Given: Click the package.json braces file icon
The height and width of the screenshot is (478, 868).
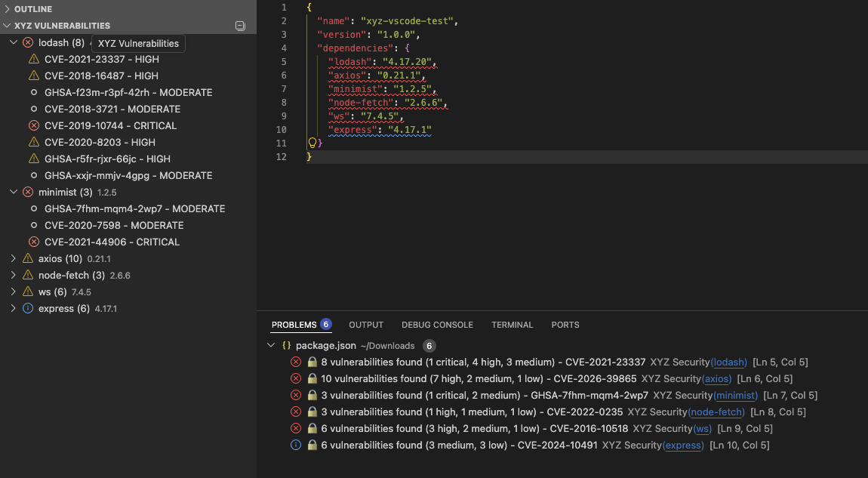Looking at the screenshot, I should (286, 346).
